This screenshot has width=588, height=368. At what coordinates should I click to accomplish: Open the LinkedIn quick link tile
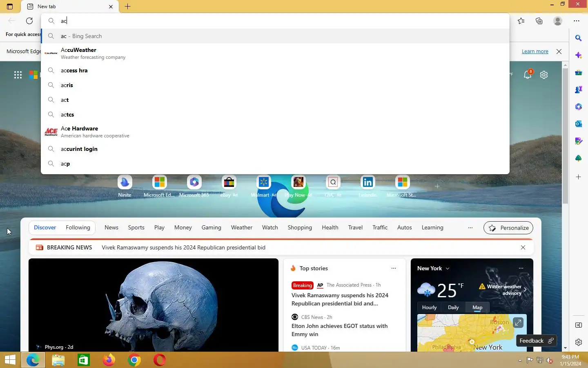tap(367, 186)
